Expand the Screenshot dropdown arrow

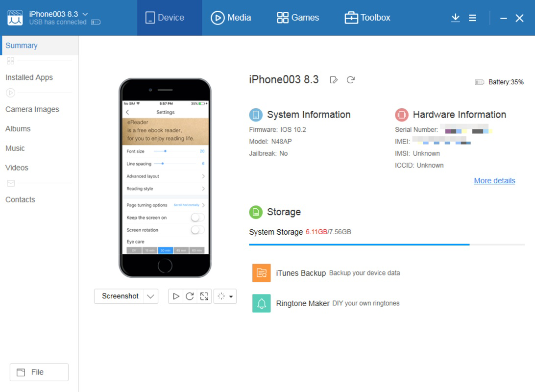point(150,296)
